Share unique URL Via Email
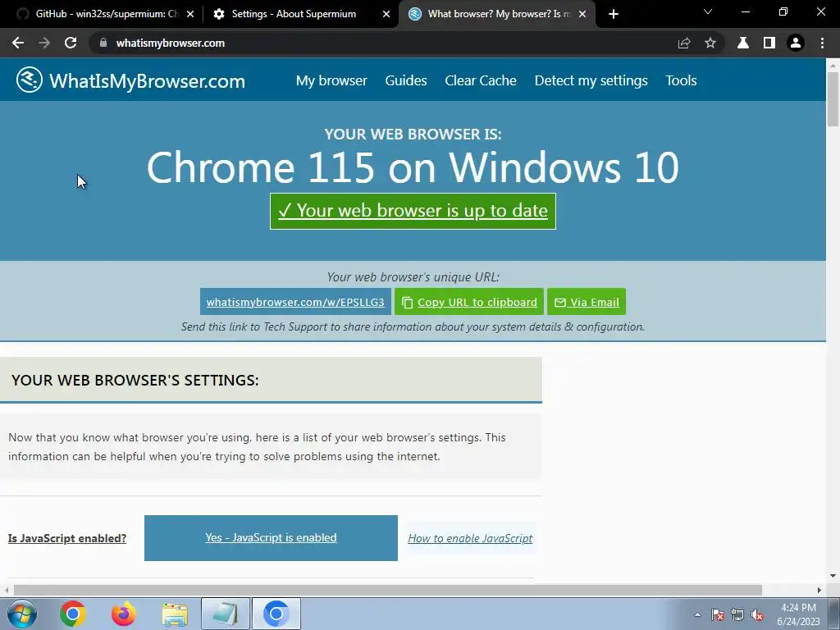The image size is (840, 630). [x=587, y=302]
